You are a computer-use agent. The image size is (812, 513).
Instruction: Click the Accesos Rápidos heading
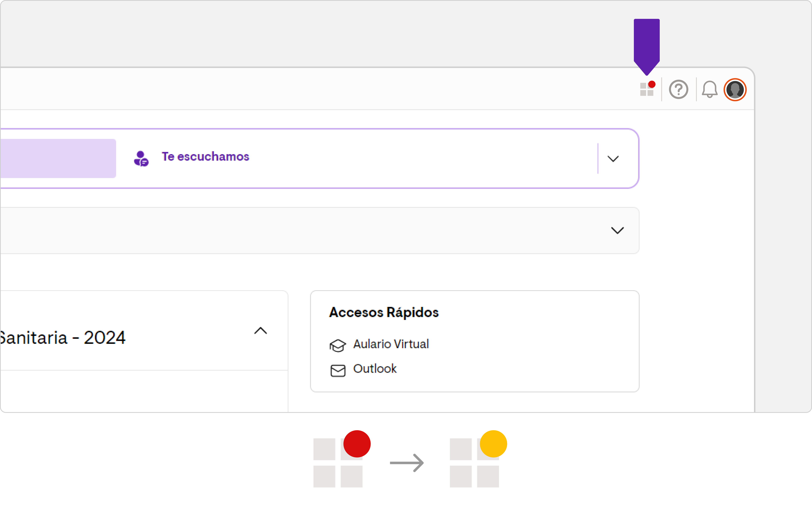384,312
